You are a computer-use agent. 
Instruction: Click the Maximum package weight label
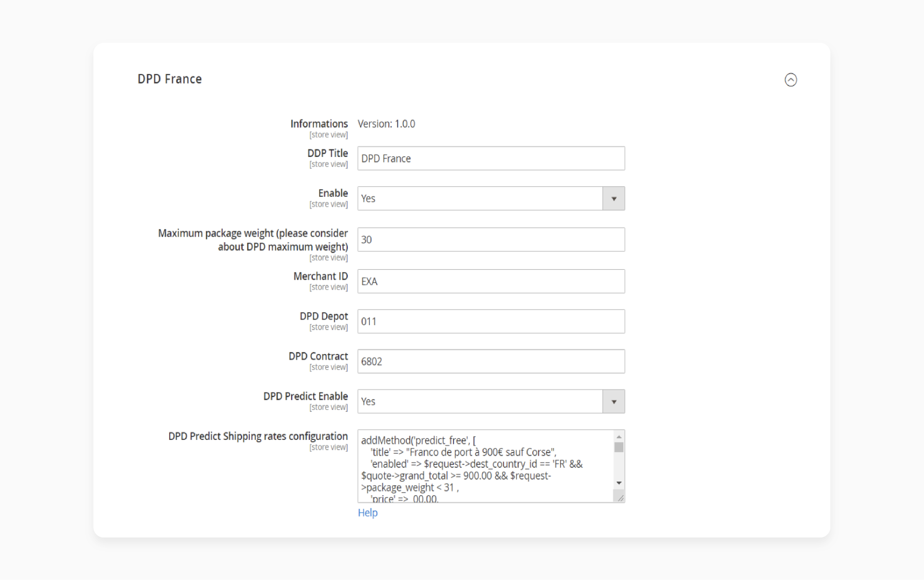pyautogui.click(x=253, y=240)
